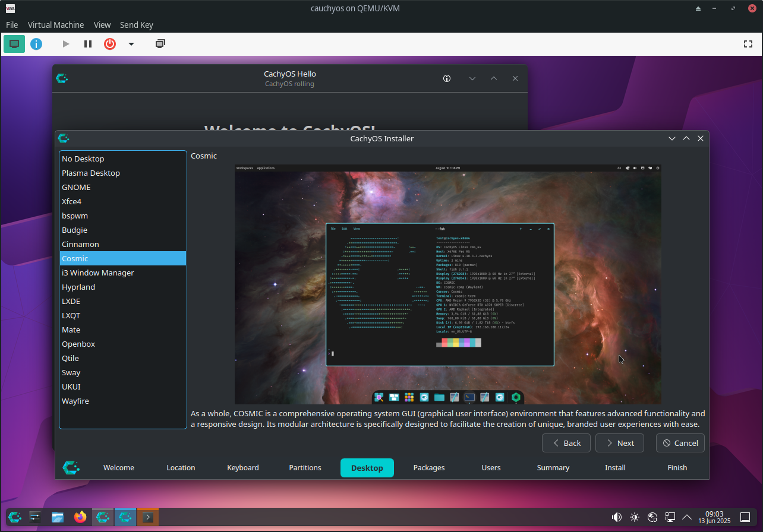Click the manage VM snapshots icon

(160, 44)
